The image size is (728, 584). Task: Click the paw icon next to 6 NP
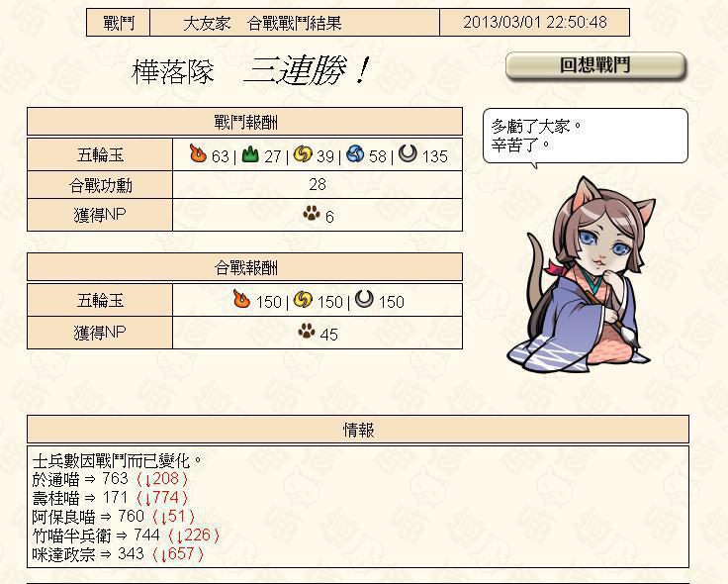[x=312, y=213]
